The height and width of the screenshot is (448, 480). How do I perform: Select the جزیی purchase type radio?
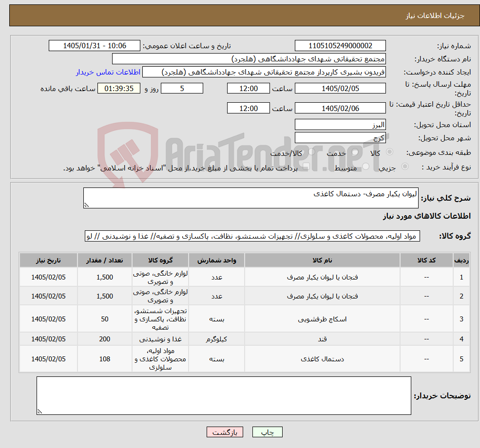tap(404, 167)
